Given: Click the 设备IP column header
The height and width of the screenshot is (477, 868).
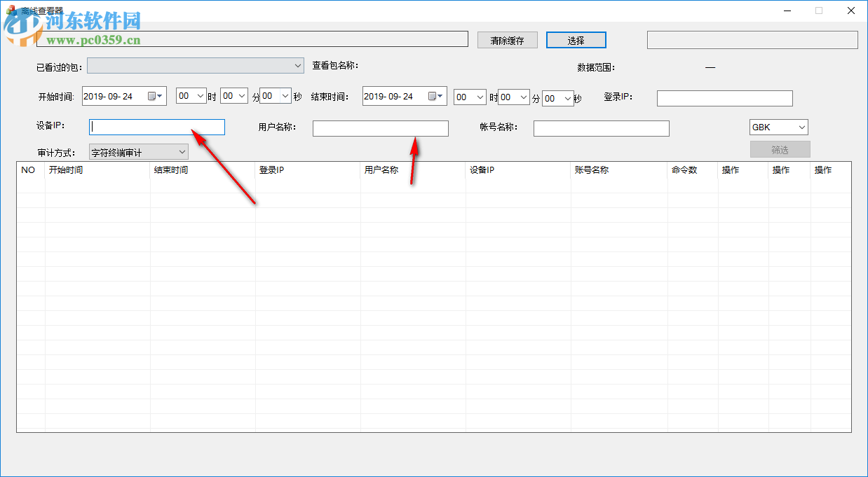Looking at the screenshot, I should [518, 170].
